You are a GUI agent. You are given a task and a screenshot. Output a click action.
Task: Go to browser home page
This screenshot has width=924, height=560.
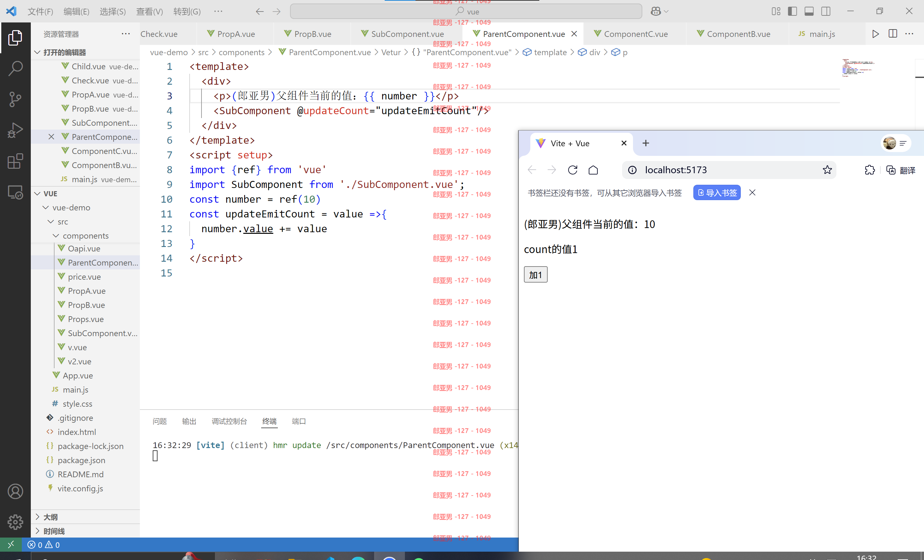(x=593, y=170)
